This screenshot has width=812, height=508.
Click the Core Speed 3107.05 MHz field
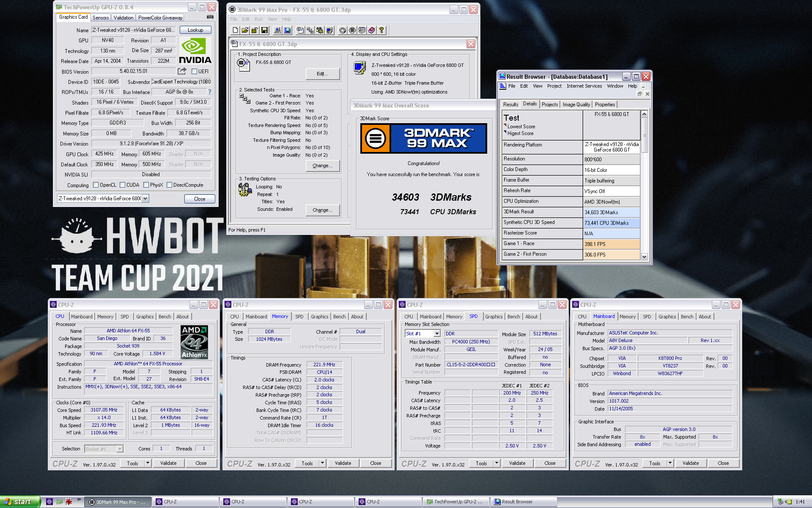[x=104, y=410]
